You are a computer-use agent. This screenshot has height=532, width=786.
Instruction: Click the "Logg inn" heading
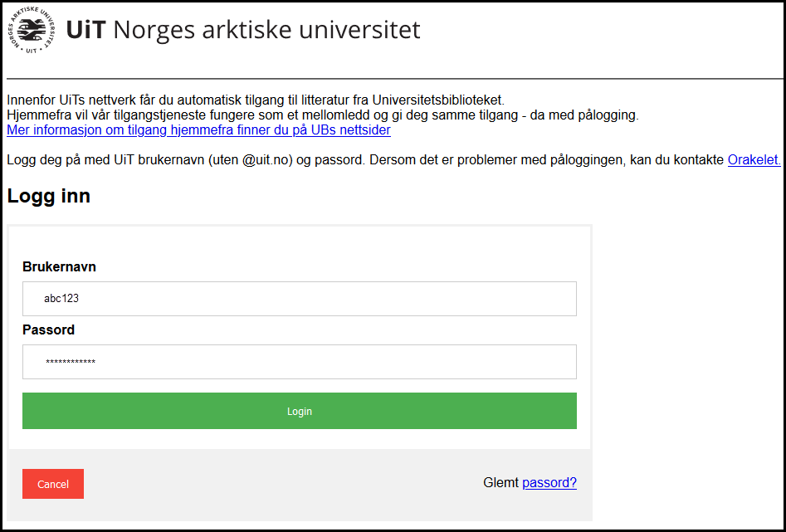(49, 197)
